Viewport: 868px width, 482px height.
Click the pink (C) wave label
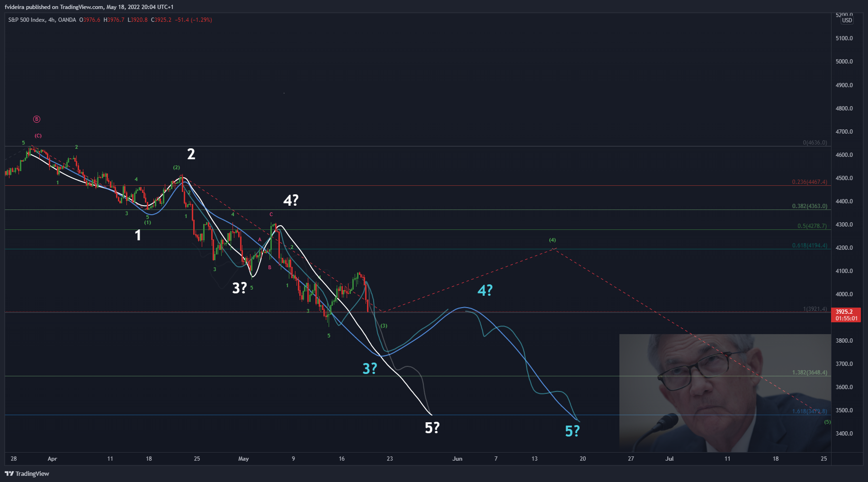(38, 136)
